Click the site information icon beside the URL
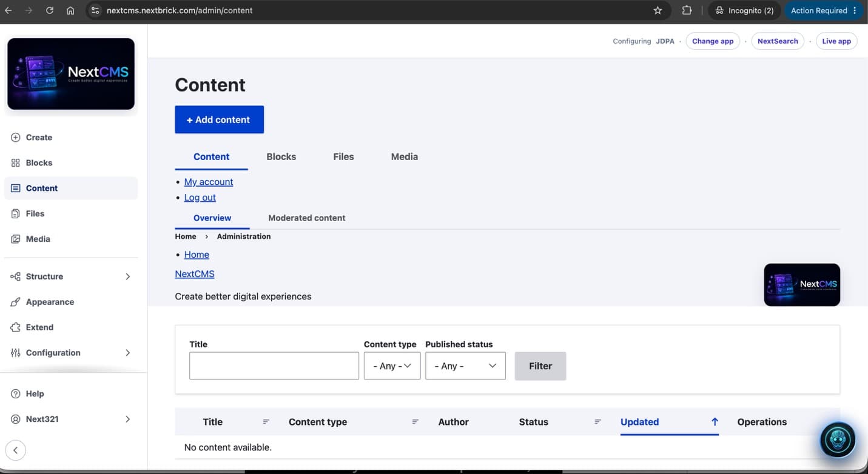The height and width of the screenshot is (474, 868). click(94, 10)
